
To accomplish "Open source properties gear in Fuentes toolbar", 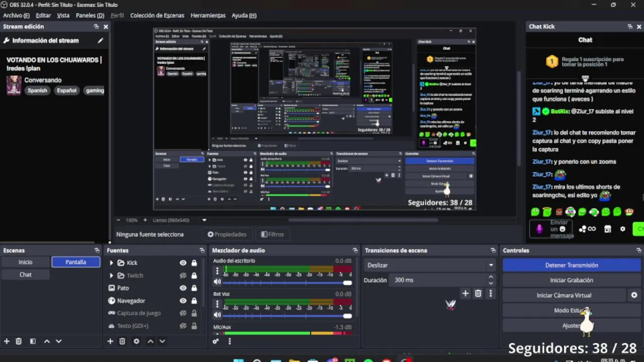I will (136, 341).
